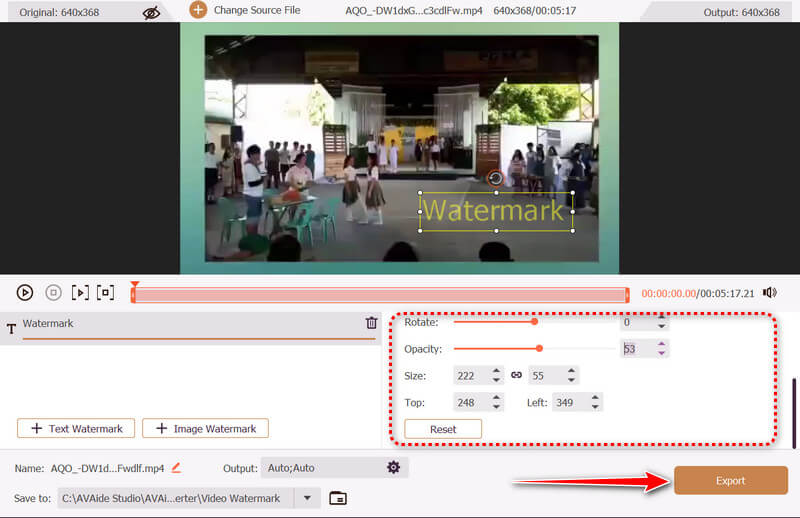Click the Size width field 222
800x518 pixels.
[471, 376]
